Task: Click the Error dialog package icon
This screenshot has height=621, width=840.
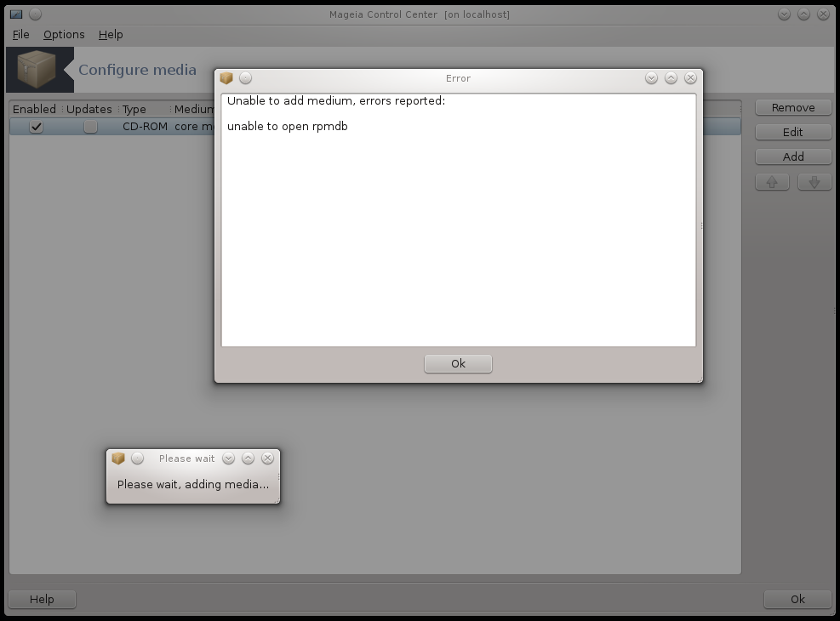Action: 226,78
